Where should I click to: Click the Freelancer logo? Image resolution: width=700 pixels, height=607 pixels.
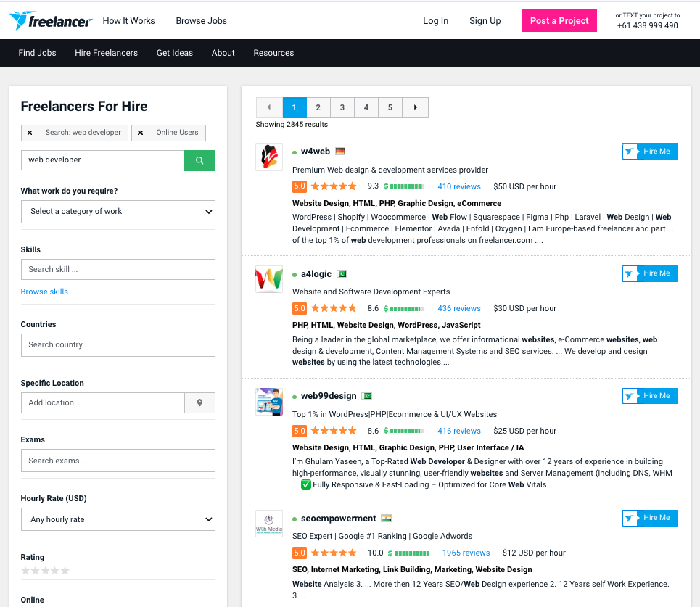coord(49,21)
